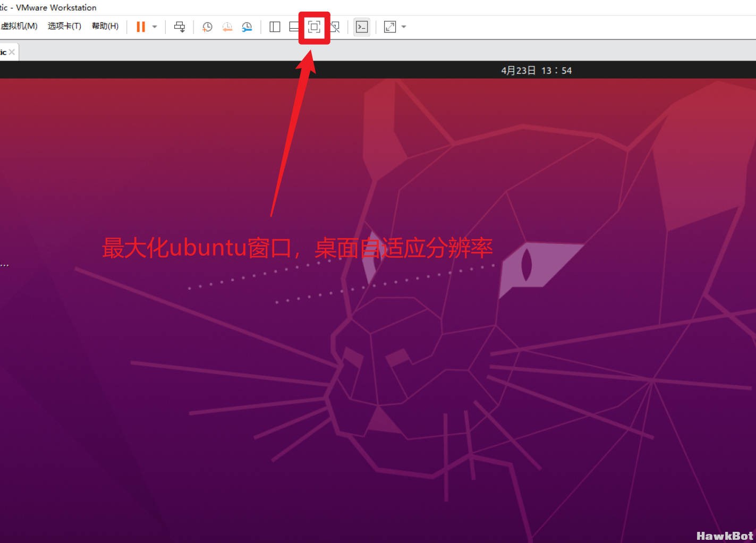
Task: Open the Ubuntu clock showing 4月23日 13:54
Action: pyautogui.click(x=536, y=70)
